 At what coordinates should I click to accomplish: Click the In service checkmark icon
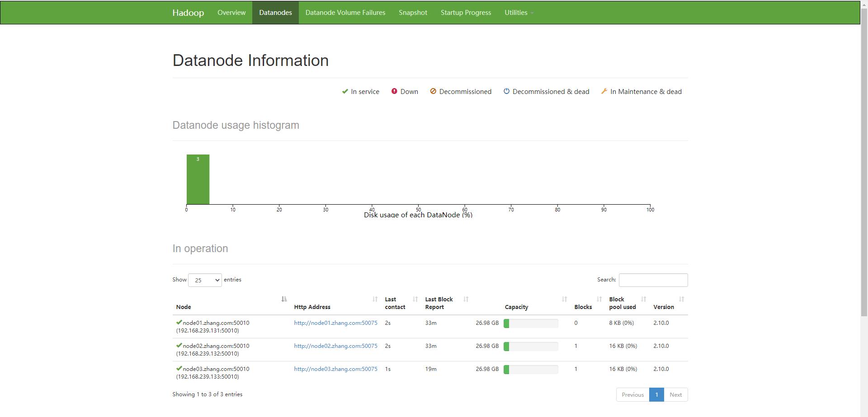(345, 91)
